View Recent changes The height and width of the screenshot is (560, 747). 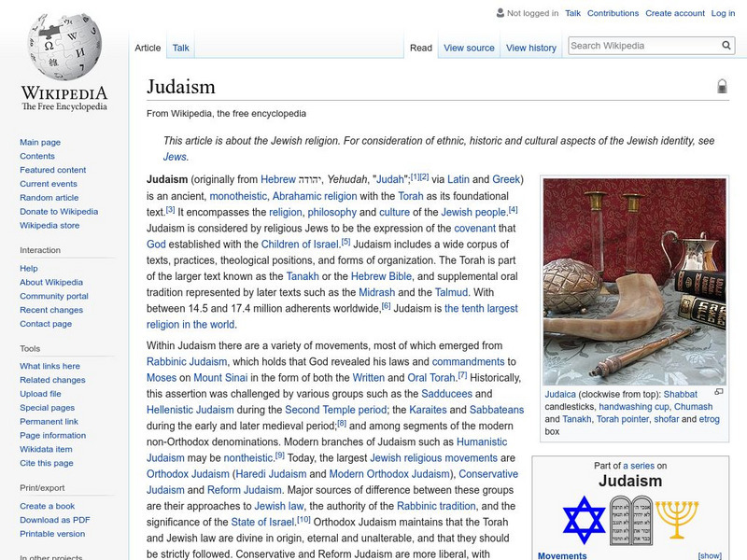pyautogui.click(x=51, y=310)
